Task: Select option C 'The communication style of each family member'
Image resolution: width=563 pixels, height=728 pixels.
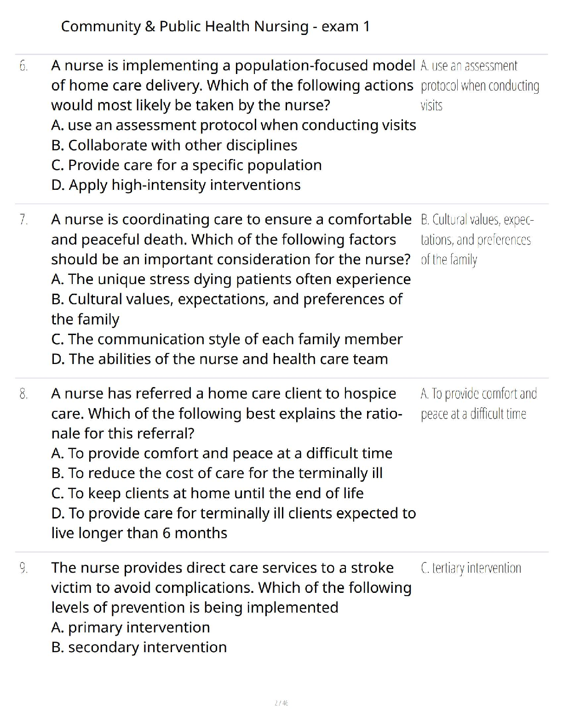Action: [227, 339]
